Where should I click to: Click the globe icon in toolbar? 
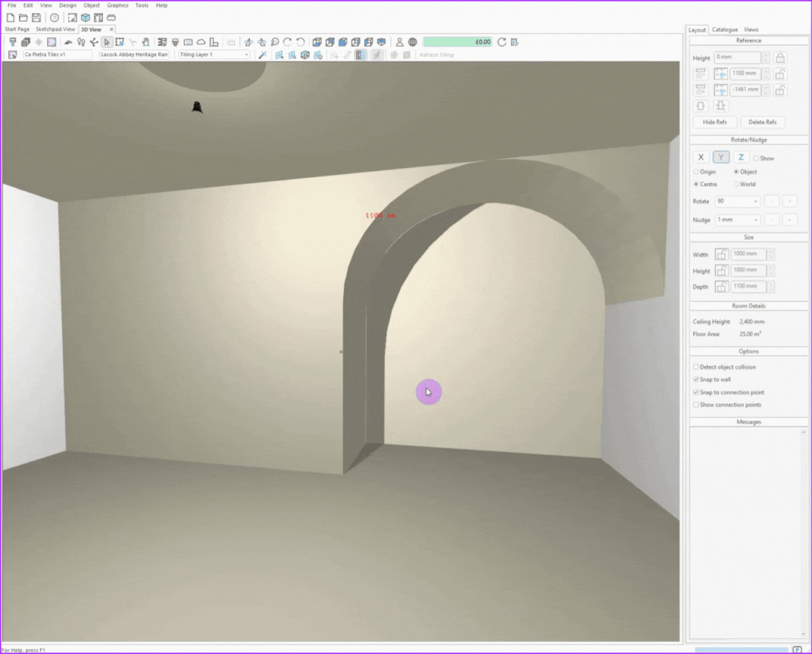click(x=413, y=42)
